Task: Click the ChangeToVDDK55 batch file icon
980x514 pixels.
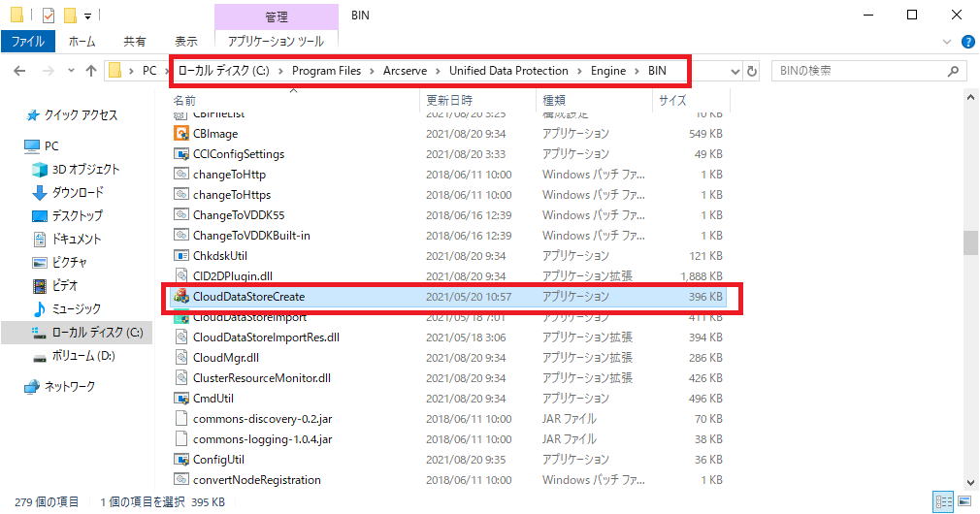Action: pyautogui.click(x=181, y=215)
